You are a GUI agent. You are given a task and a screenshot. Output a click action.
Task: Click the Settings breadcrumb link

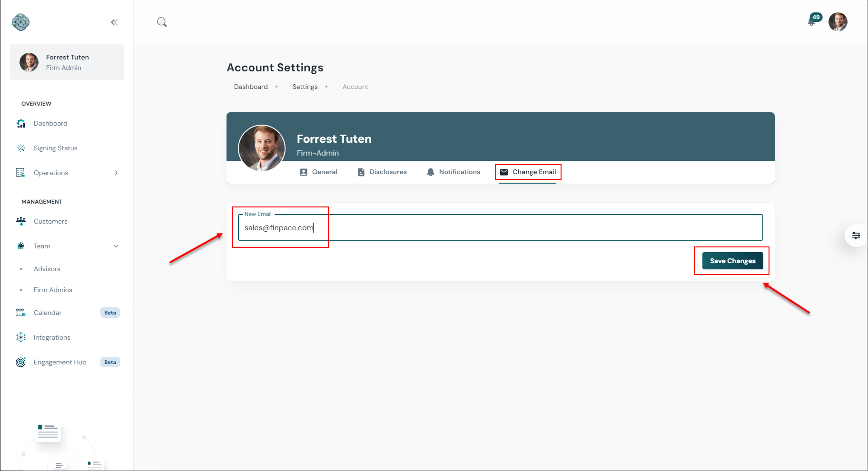pyautogui.click(x=305, y=87)
